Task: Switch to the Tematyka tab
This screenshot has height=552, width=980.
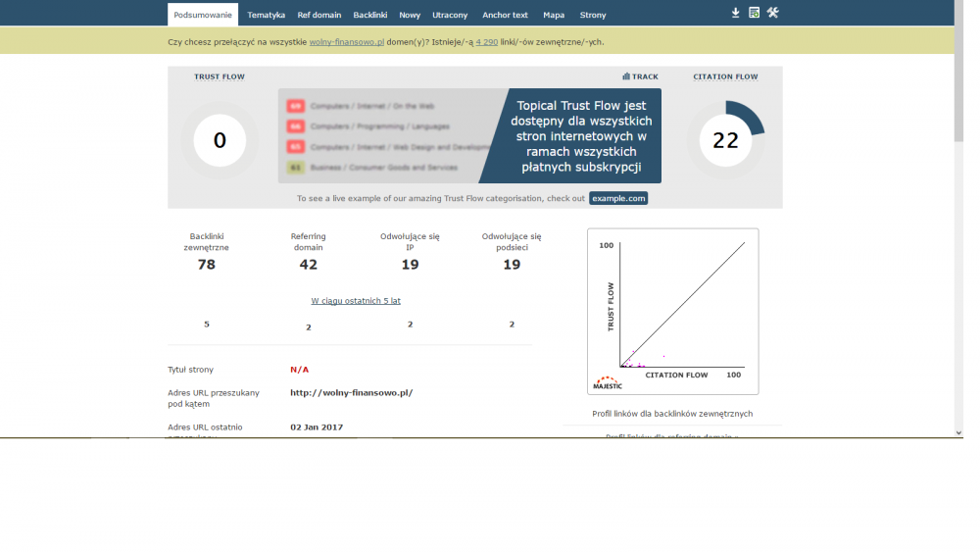Action: point(266,15)
